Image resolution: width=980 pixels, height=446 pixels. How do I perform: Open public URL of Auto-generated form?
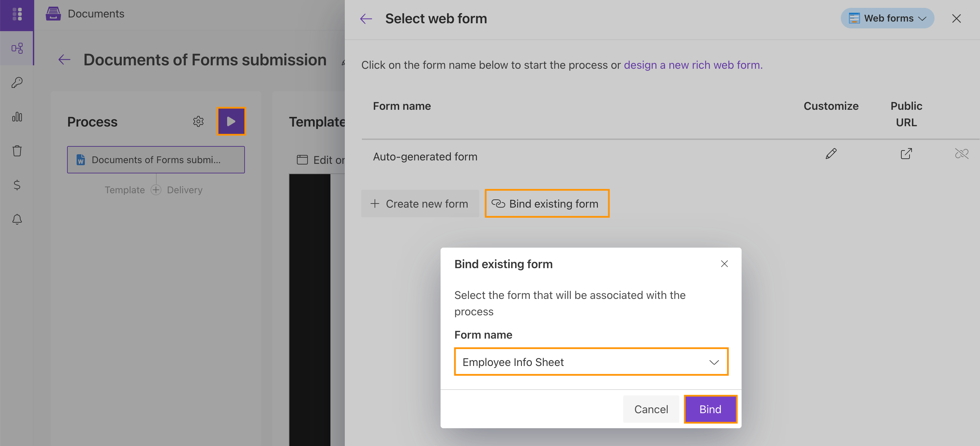click(906, 154)
